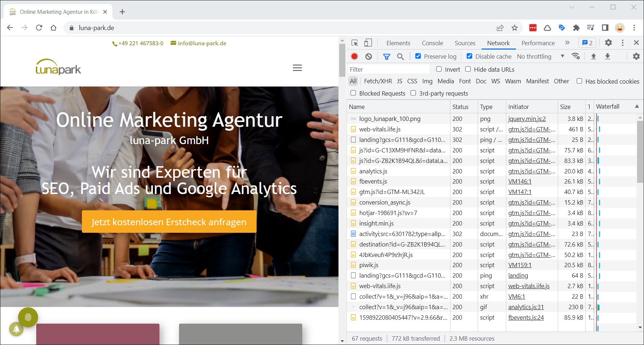Click the notification bell icon on page
This screenshot has height=345, width=644.
coord(16,329)
